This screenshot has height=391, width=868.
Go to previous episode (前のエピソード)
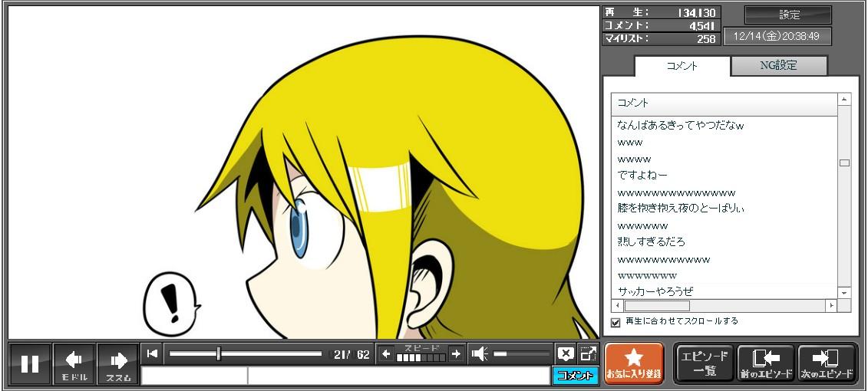[765, 363]
